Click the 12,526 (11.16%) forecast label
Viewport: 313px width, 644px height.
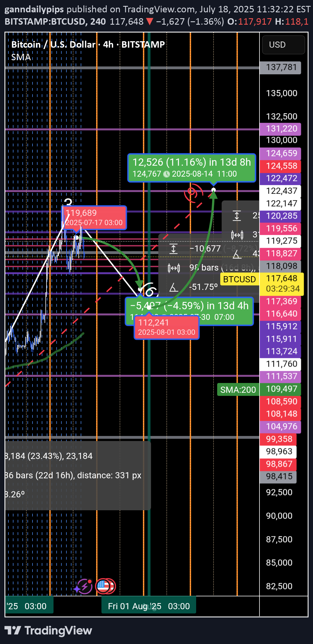click(192, 168)
